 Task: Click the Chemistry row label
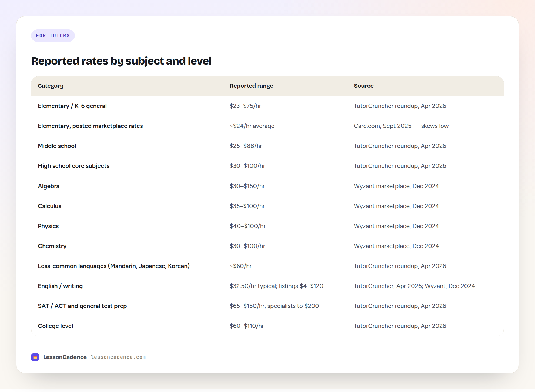[x=52, y=246]
